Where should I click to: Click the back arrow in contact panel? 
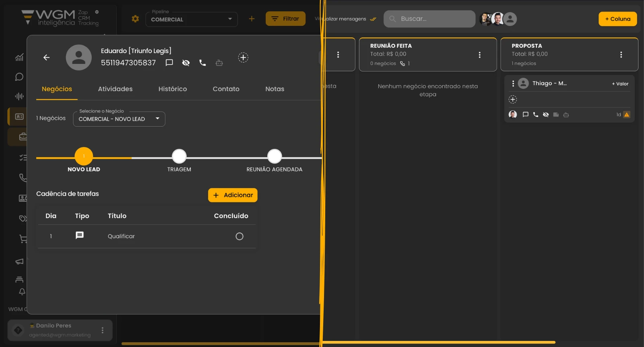coord(47,57)
